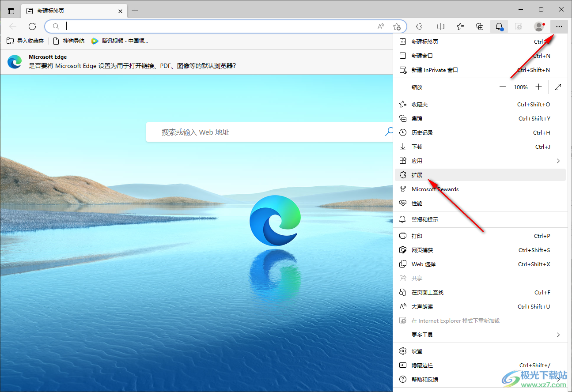Add this page to favorites star icon
572x392 pixels.
pos(397,26)
